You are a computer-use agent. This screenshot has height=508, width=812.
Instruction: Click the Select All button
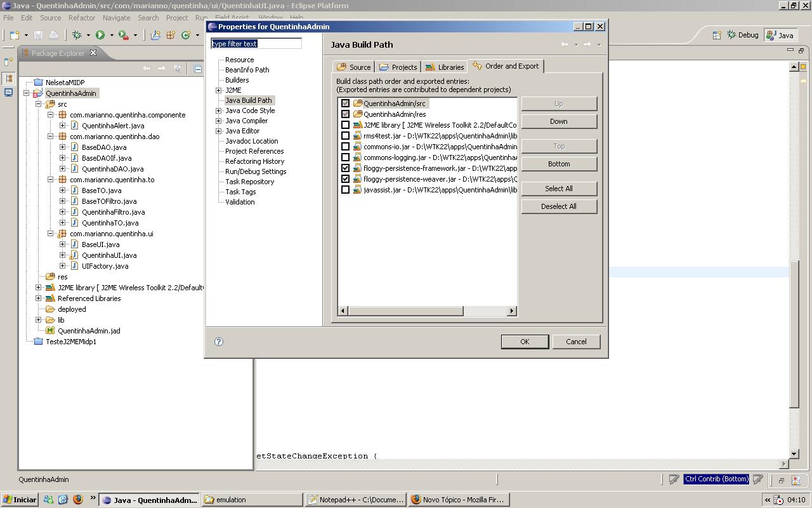(x=559, y=189)
